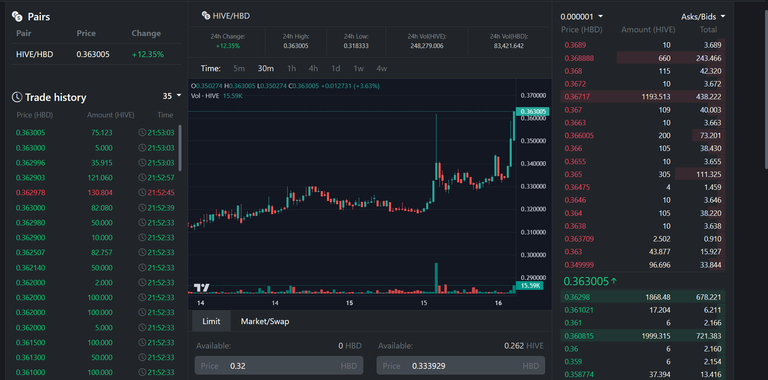Switch to the Limit order tab
768x380 pixels.
[211, 321]
